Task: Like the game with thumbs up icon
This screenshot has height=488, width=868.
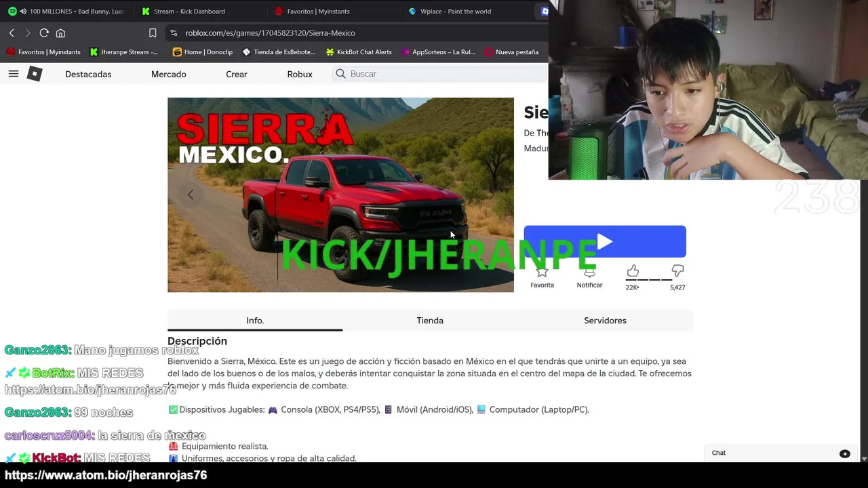Action: (633, 271)
